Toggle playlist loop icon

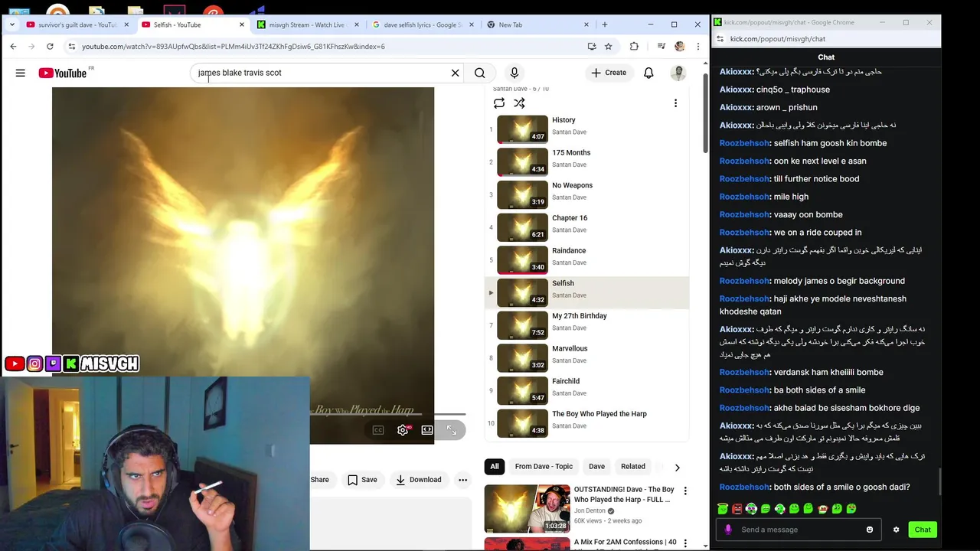[x=499, y=103]
